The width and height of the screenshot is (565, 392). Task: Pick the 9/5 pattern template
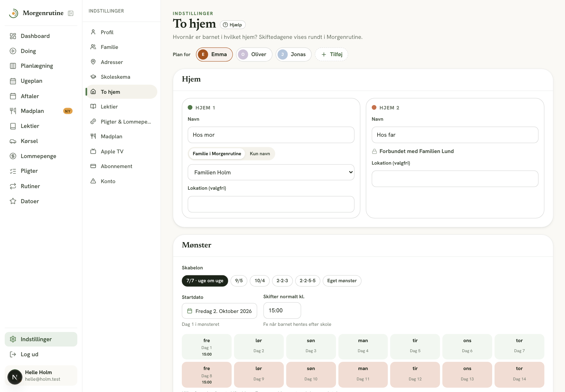[239, 281]
